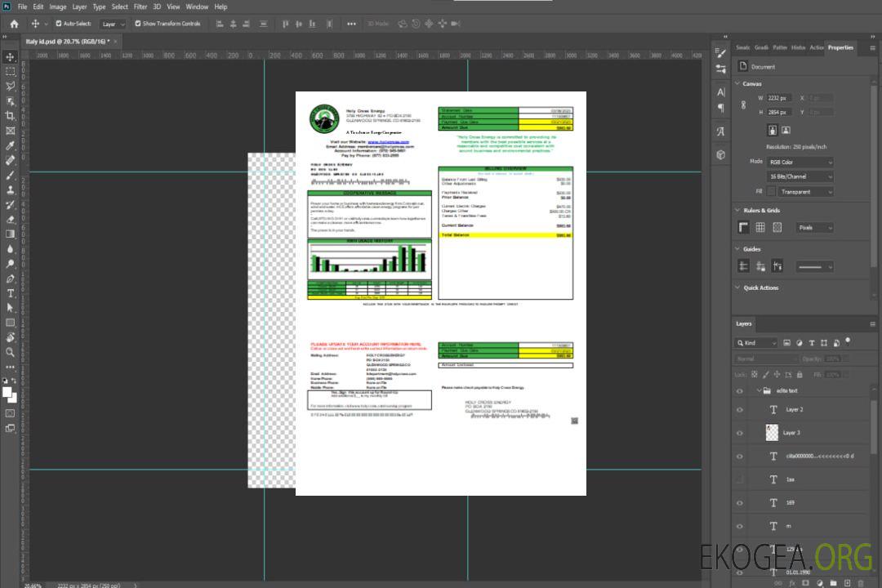Set canvas to landscape orientation
Image resolution: width=882 pixels, height=588 pixels.
tap(786, 130)
